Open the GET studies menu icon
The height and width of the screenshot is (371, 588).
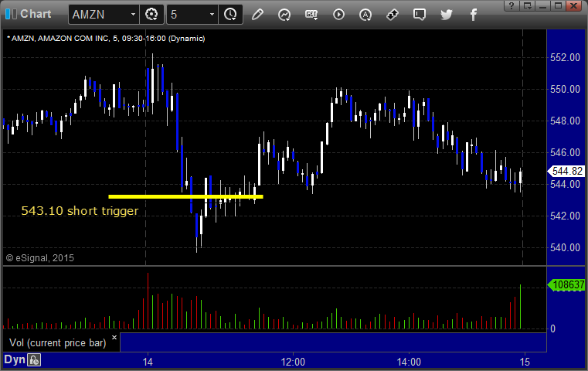click(311, 15)
